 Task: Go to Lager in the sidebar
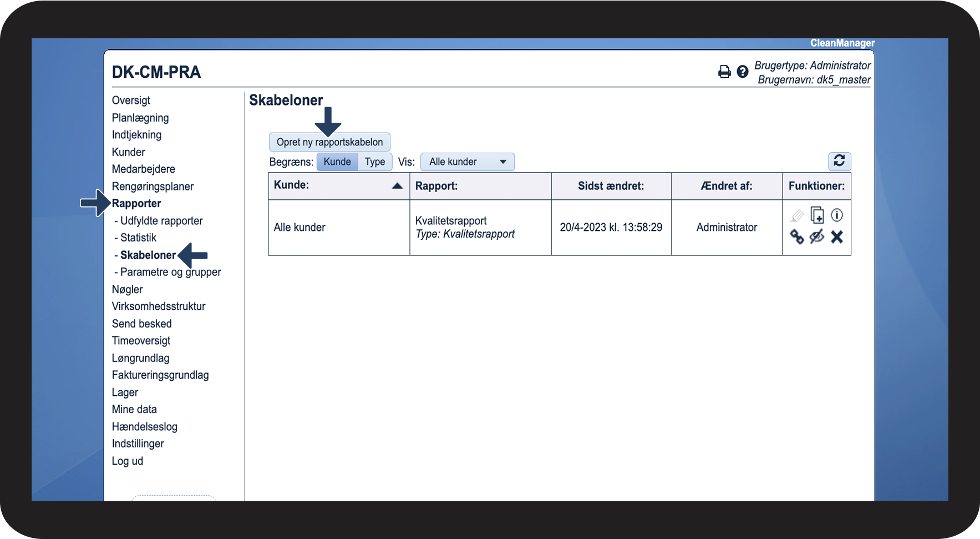(x=125, y=392)
